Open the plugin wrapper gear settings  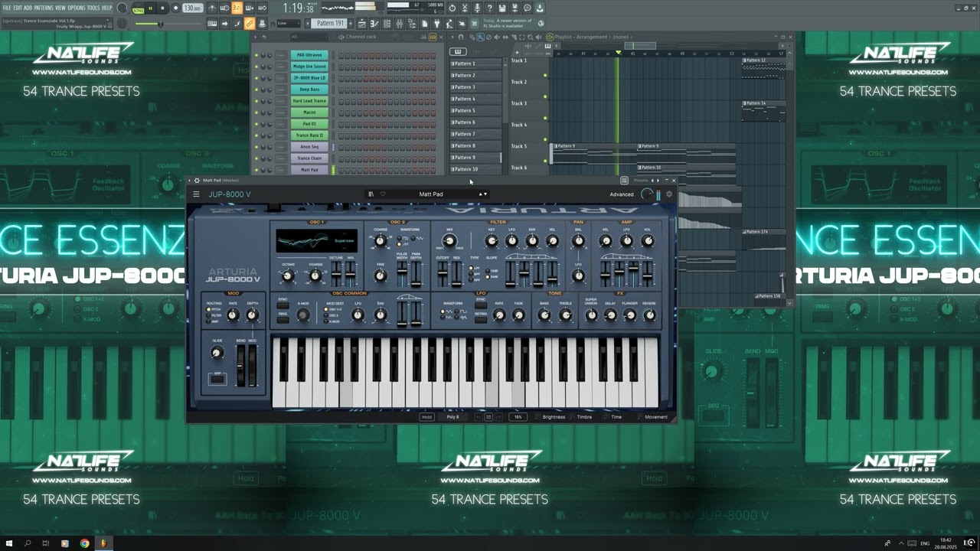[x=197, y=181]
